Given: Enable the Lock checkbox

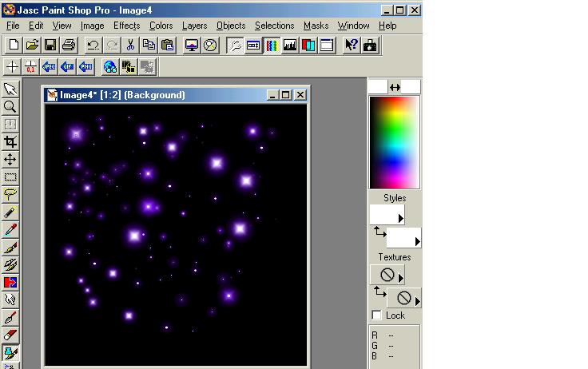Looking at the screenshot, I should pos(376,315).
